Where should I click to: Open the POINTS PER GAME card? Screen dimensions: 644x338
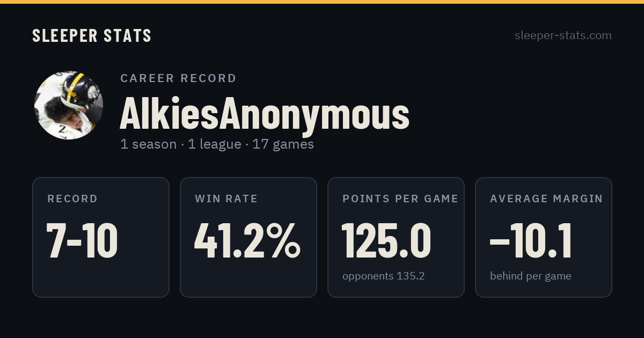(396, 237)
